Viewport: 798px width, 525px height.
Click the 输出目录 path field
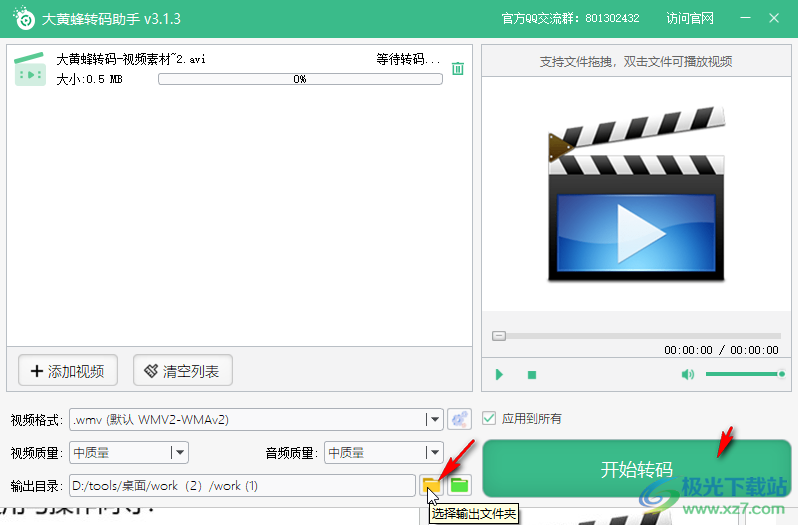click(242, 486)
